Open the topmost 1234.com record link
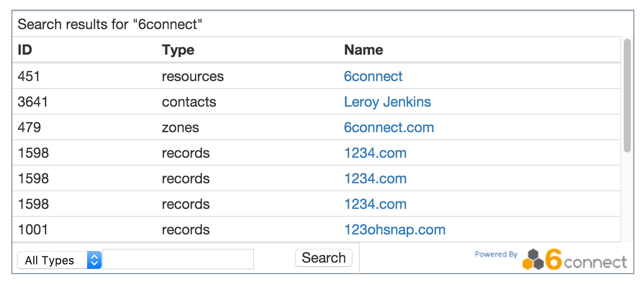644x282 pixels. (375, 153)
